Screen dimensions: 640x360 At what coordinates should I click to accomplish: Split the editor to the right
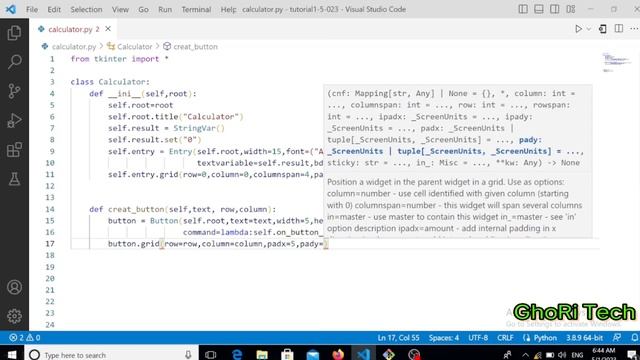pyautogui.click(x=619, y=29)
